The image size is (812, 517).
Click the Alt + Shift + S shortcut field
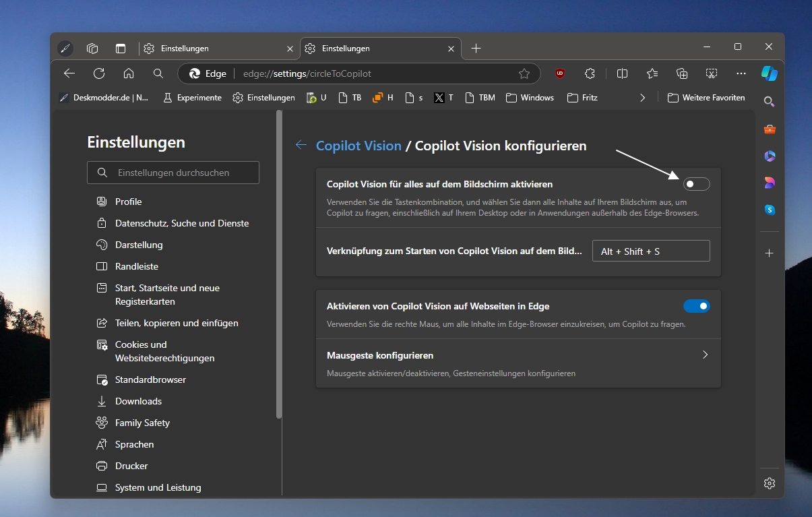[651, 251]
